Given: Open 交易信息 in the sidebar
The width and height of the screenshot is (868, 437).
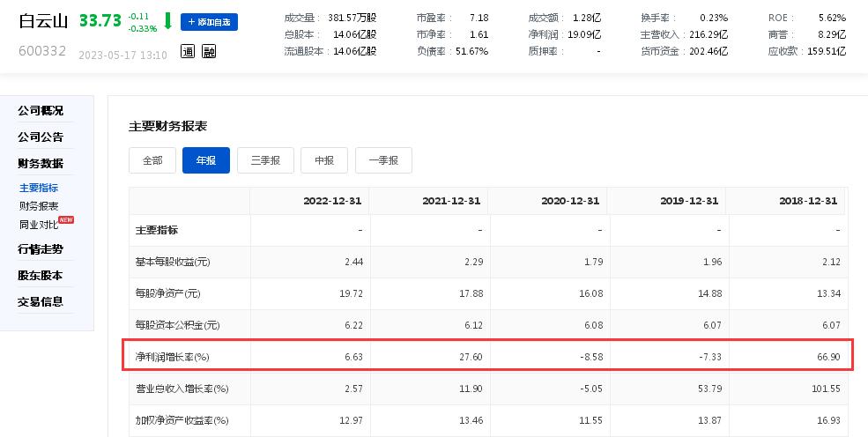Looking at the screenshot, I should (x=41, y=302).
